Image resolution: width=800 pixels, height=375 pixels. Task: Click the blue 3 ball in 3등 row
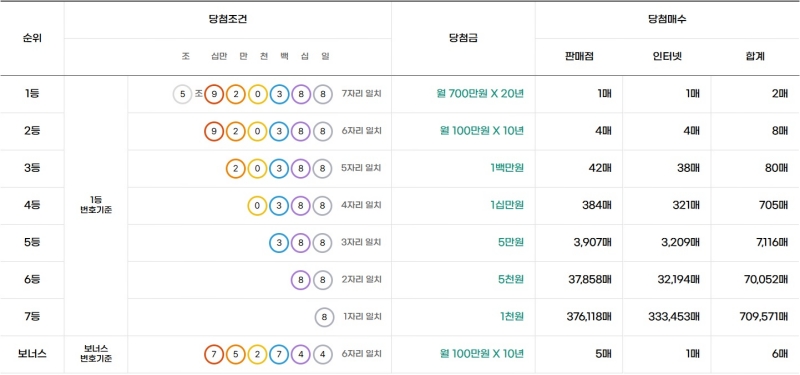(279, 168)
